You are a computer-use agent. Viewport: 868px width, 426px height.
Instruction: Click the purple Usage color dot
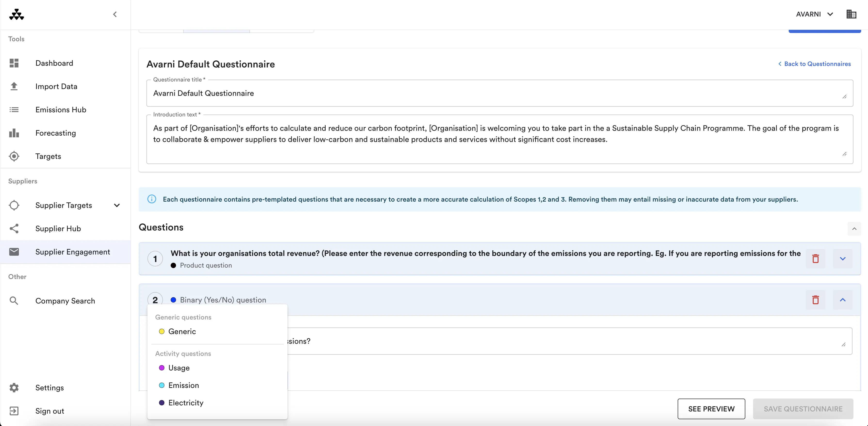[x=162, y=368]
